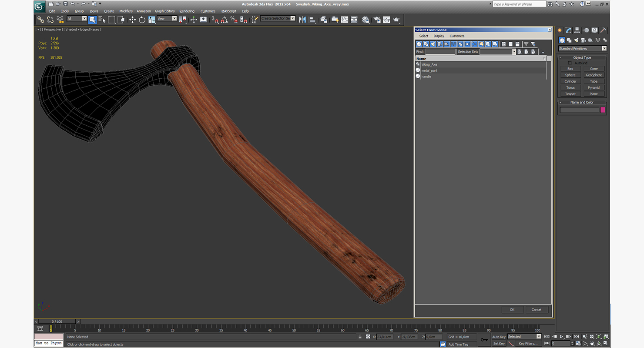Switch to the Modify panel tab
The width and height of the screenshot is (644, 348).
568,30
